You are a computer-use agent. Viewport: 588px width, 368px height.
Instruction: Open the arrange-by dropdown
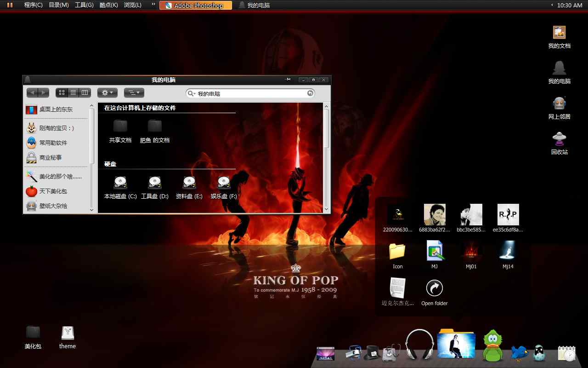coord(134,93)
